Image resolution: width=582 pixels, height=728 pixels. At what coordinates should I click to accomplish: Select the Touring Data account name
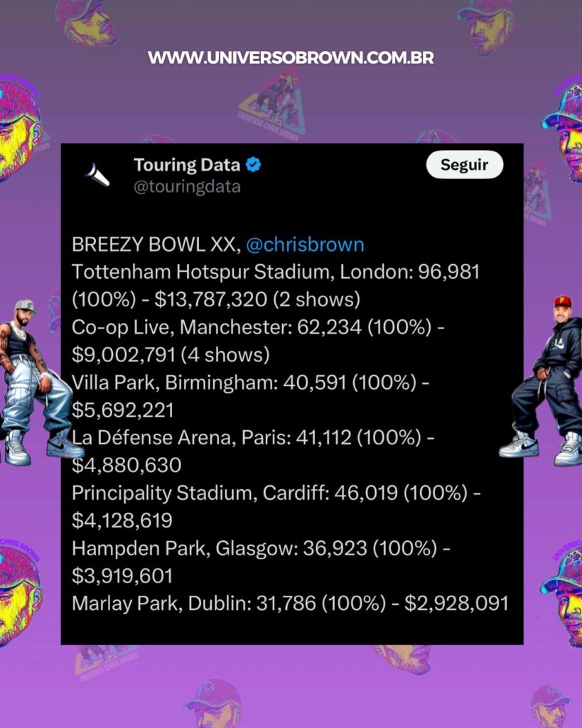[x=187, y=165]
